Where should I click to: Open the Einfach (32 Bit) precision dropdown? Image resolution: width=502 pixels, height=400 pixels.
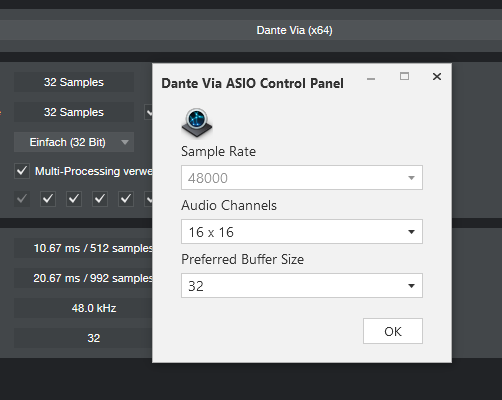click(x=74, y=142)
